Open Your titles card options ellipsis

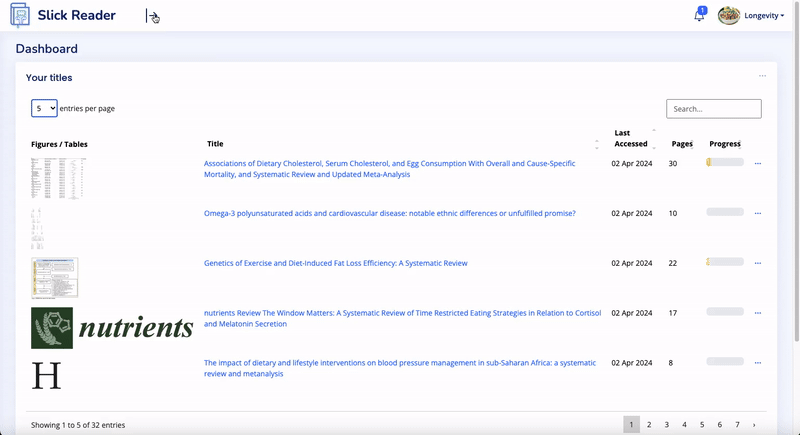pyautogui.click(x=762, y=76)
